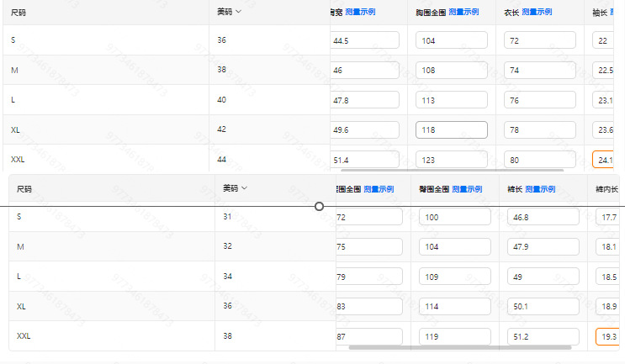Click the 胸围全围 field with value 123

pos(452,159)
